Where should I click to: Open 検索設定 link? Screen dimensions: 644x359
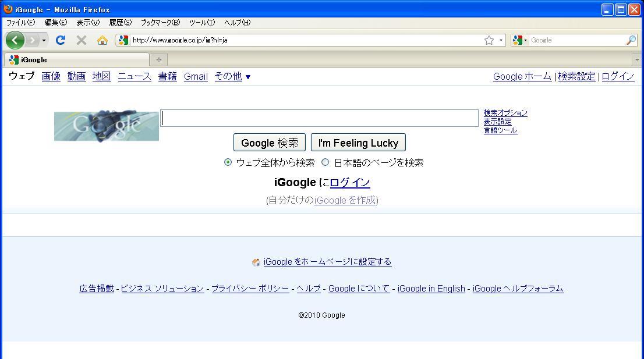click(x=576, y=76)
